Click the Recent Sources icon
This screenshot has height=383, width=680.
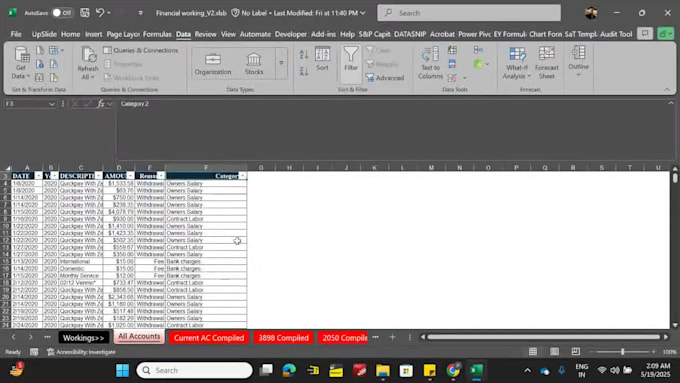[54, 64]
